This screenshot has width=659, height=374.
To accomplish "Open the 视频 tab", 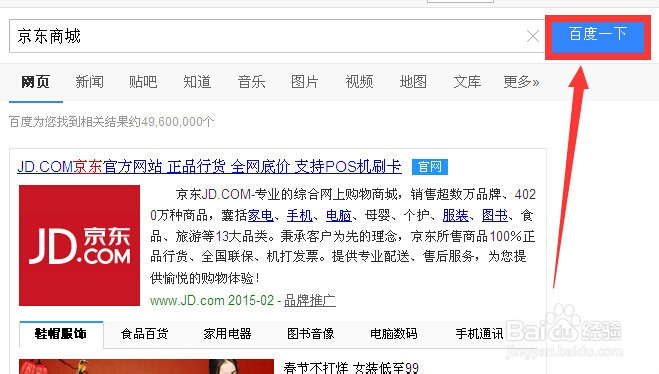I will [x=359, y=82].
